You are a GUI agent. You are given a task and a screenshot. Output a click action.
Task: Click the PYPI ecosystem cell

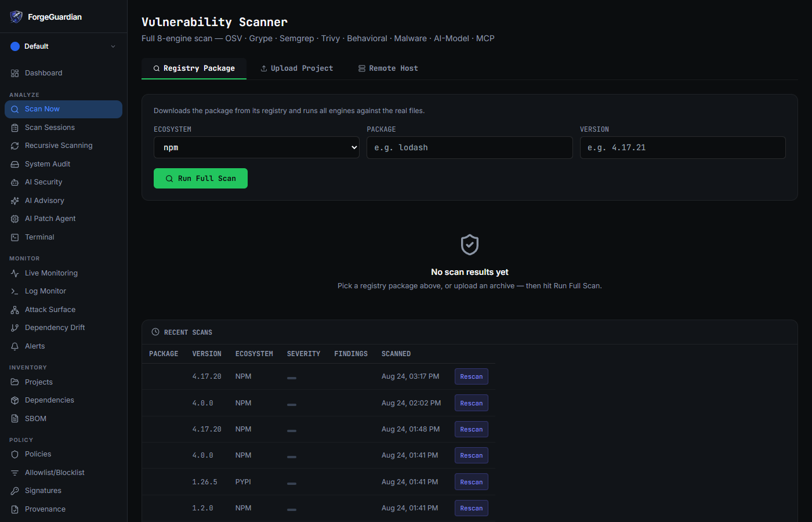click(x=243, y=482)
